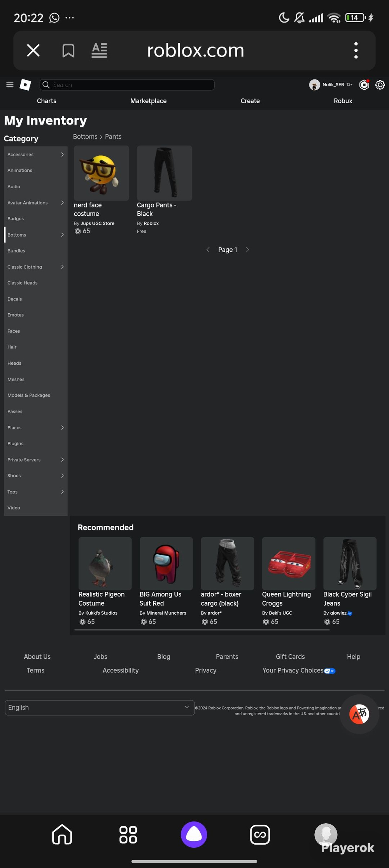
Task: Select Plugins category
Action: [x=36, y=444]
